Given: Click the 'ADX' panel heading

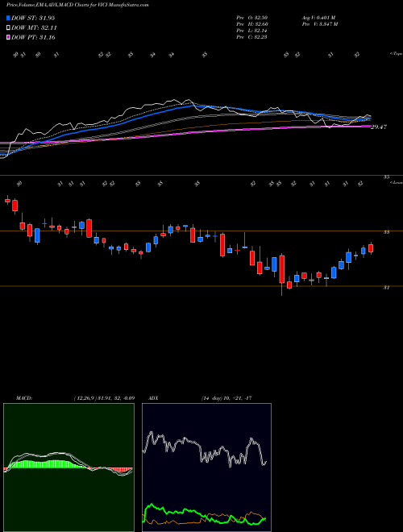Looking at the screenshot, I should pos(153,398).
